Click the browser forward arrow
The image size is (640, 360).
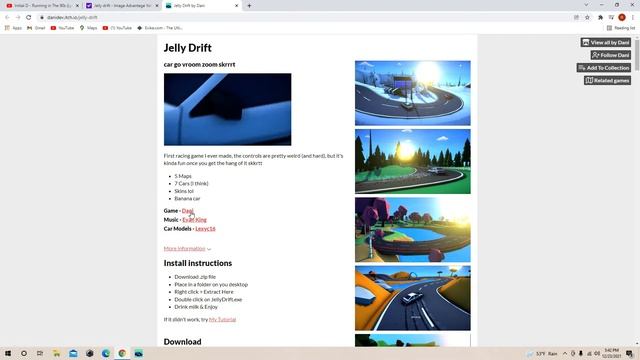[x=18, y=18]
